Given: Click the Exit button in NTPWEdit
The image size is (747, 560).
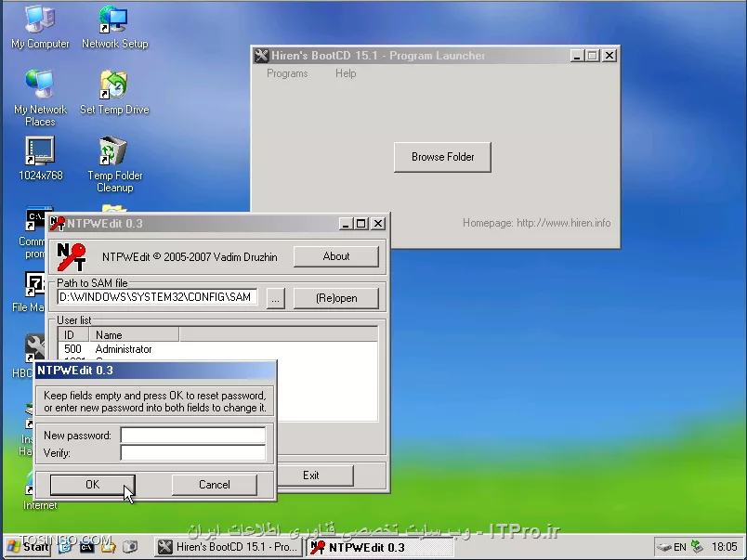Looking at the screenshot, I should pos(315,475).
